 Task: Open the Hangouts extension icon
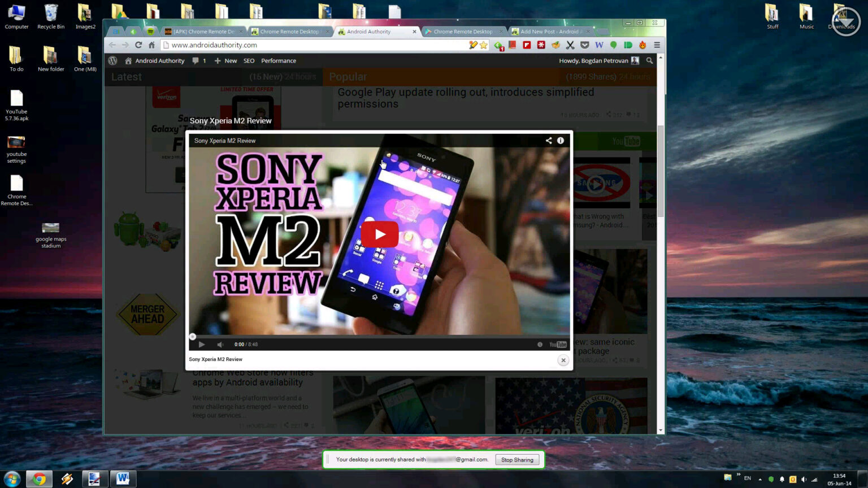pyautogui.click(x=614, y=45)
